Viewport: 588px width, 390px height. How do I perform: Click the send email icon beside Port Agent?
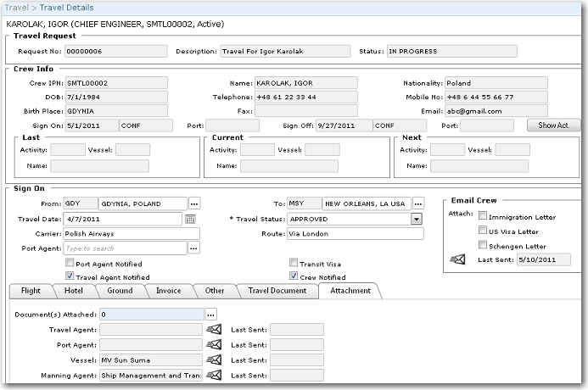pos(214,344)
